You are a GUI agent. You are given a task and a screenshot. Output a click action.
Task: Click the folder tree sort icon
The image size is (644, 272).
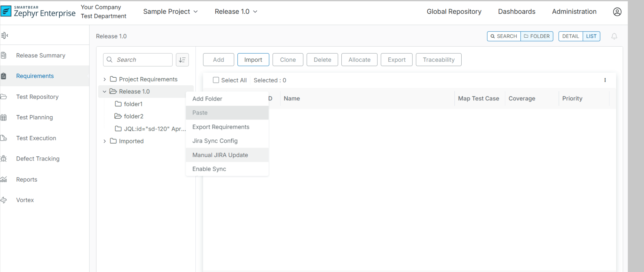182,60
